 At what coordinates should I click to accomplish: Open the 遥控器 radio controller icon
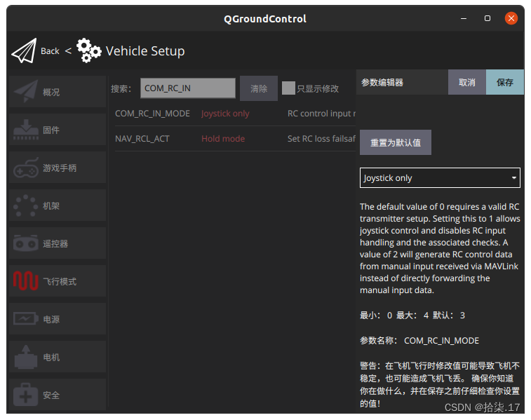click(x=26, y=243)
